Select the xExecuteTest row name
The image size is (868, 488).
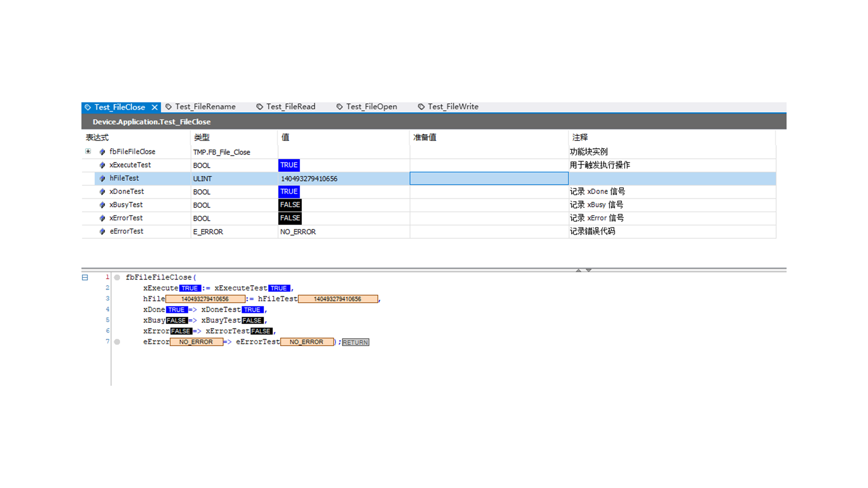point(130,165)
